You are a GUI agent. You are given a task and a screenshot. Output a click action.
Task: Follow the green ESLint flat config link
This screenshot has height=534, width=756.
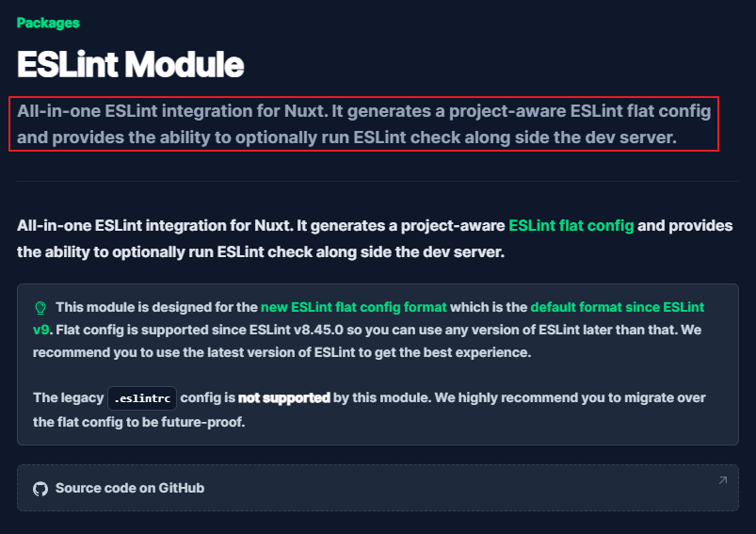(x=571, y=225)
